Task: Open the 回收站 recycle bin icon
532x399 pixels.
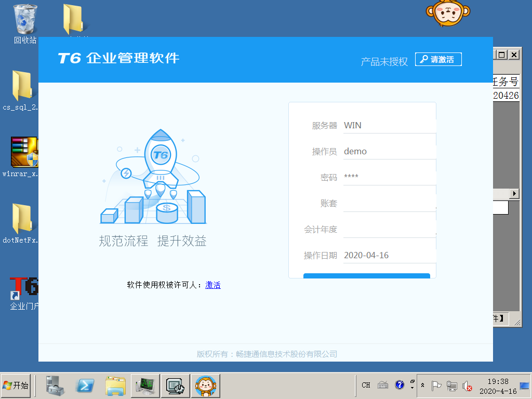Action: pyautogui.click(x=25, y=24)
